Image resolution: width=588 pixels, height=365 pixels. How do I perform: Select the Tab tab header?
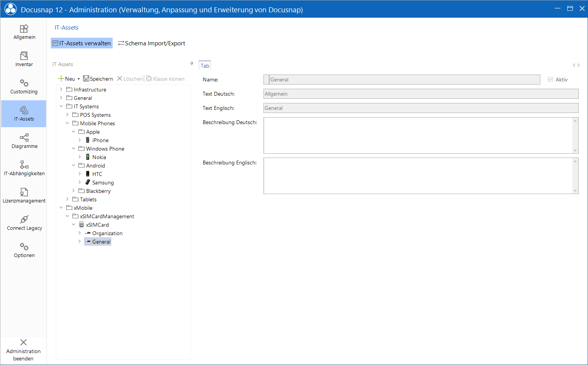[205, 66]
